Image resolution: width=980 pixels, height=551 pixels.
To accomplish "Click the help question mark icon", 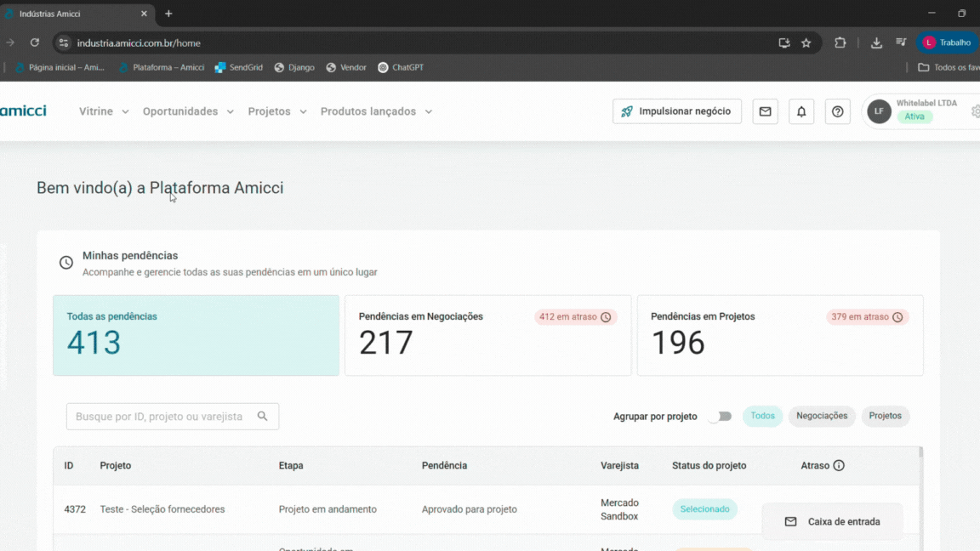I will [x=837, y=111].
